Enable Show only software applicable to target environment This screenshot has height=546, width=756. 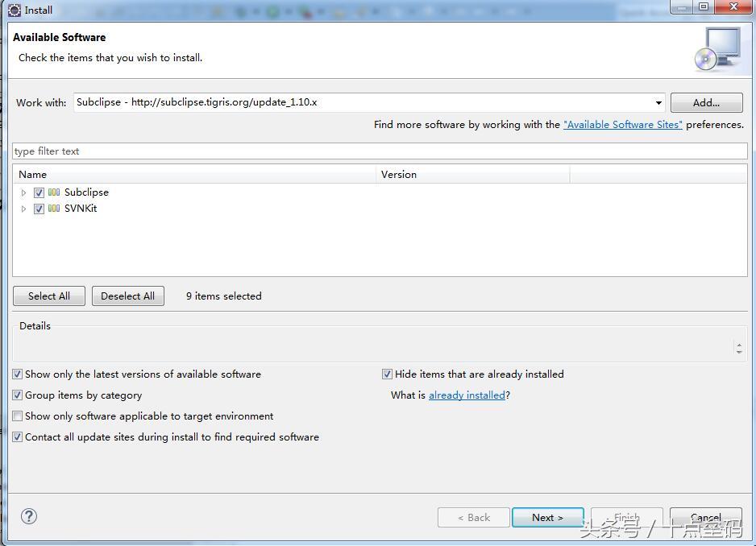[18, 416]
